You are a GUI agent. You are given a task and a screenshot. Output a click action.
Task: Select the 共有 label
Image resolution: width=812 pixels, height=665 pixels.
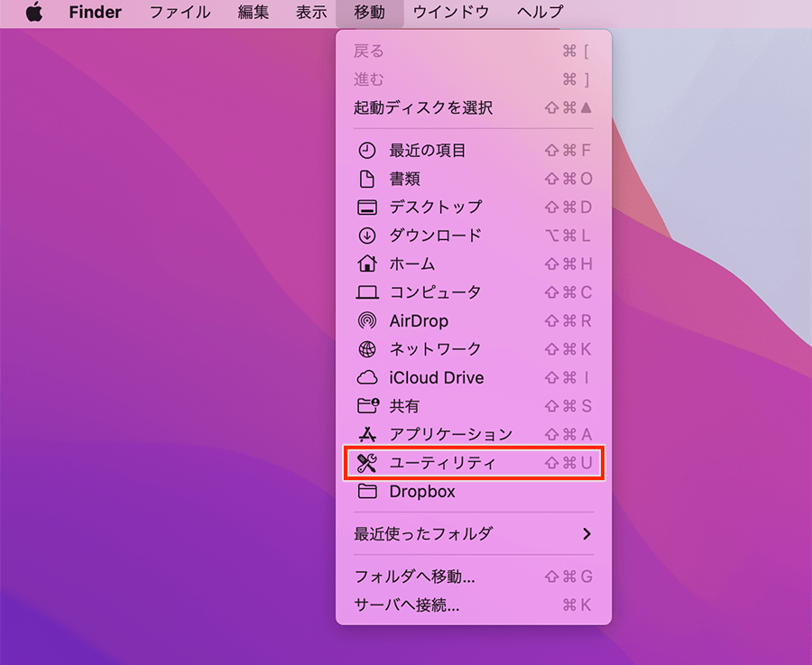pyautogui.click(x=404, y=406)
